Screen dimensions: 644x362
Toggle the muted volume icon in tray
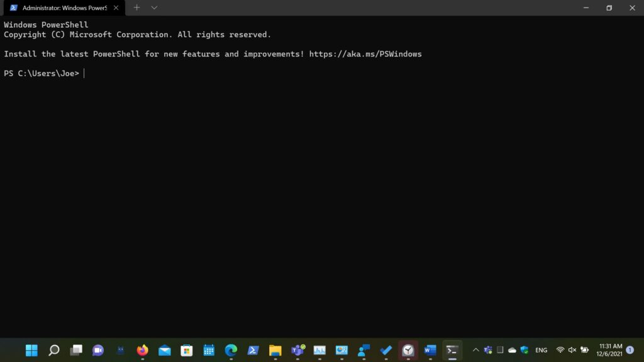[x=572, y=350]
